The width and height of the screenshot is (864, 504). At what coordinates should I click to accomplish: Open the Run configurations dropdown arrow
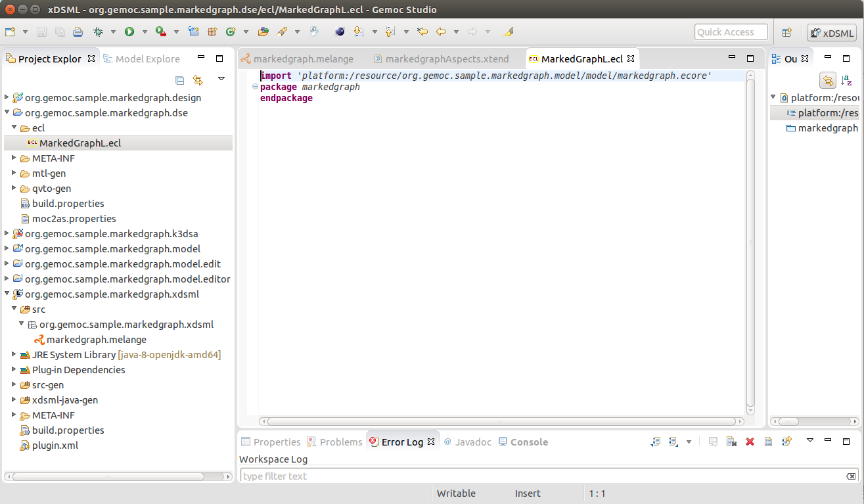click(145, 32)
